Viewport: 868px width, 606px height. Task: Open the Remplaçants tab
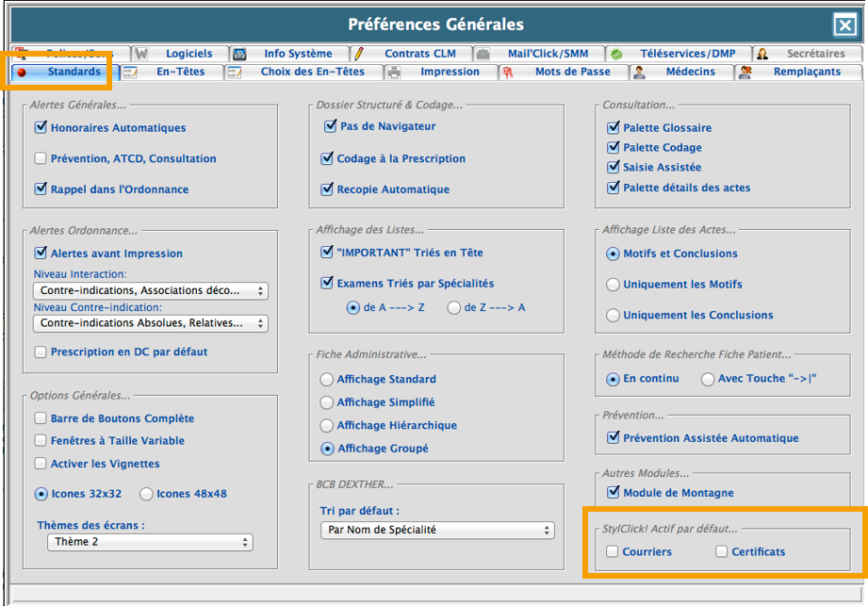pyautogui.click(x=806, y=72)
